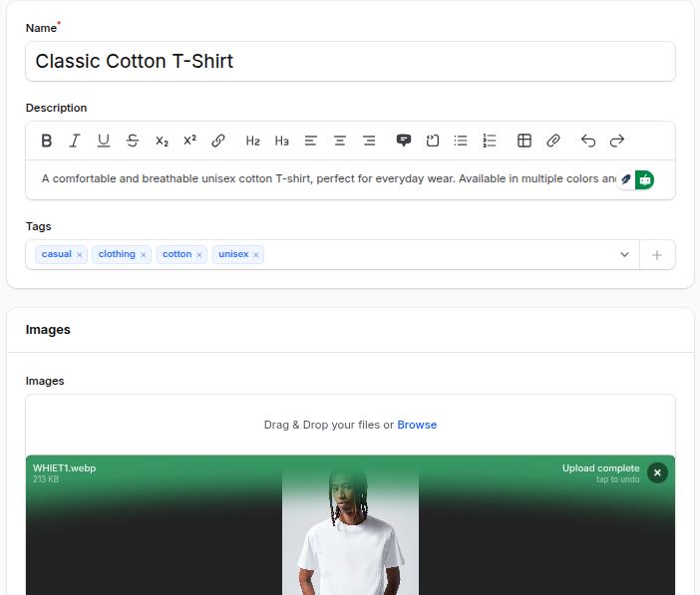Viewport: 700px width, 595px height.
Task: Align description text right
Action: (x=369, y=142)
